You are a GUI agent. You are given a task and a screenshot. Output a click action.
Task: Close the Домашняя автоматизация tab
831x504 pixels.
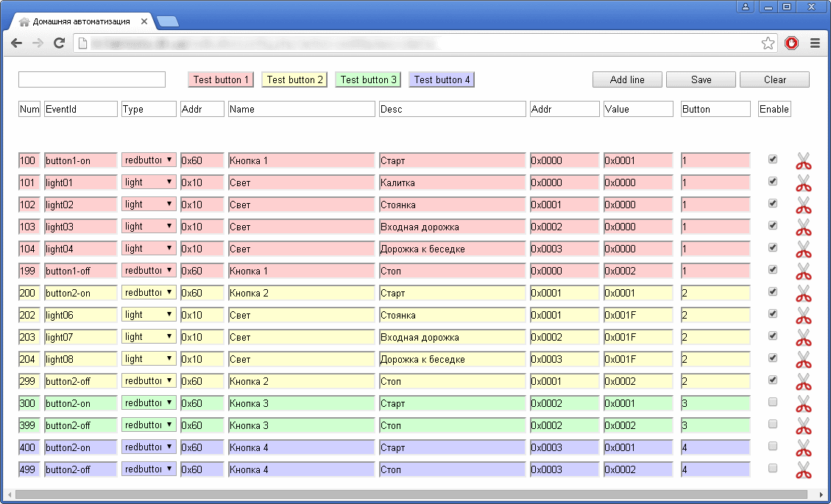(x=144, y=22)
